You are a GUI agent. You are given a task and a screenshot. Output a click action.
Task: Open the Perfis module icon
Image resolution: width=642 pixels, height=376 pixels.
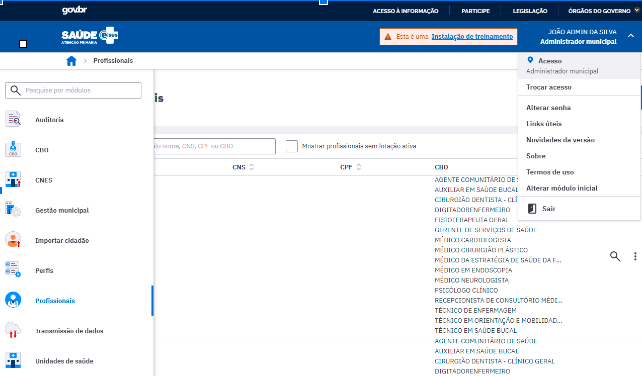click(x=13, y=270)
